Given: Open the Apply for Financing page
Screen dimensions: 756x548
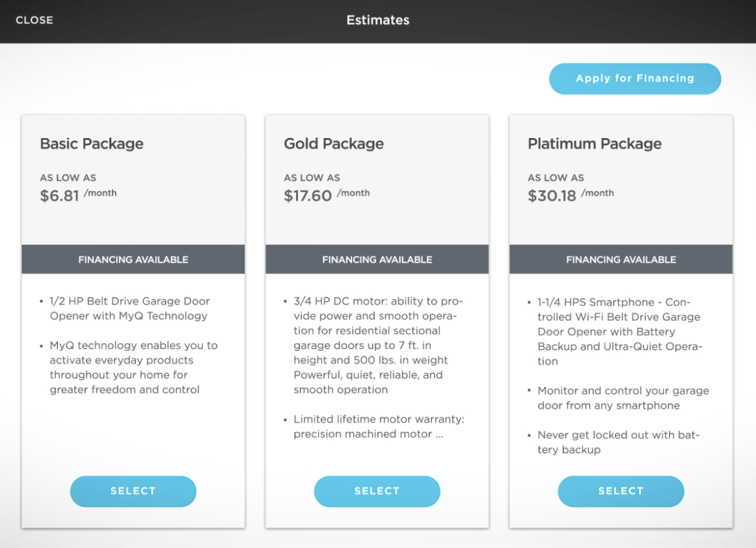Looking at the screenshot, I should point(634,78).
